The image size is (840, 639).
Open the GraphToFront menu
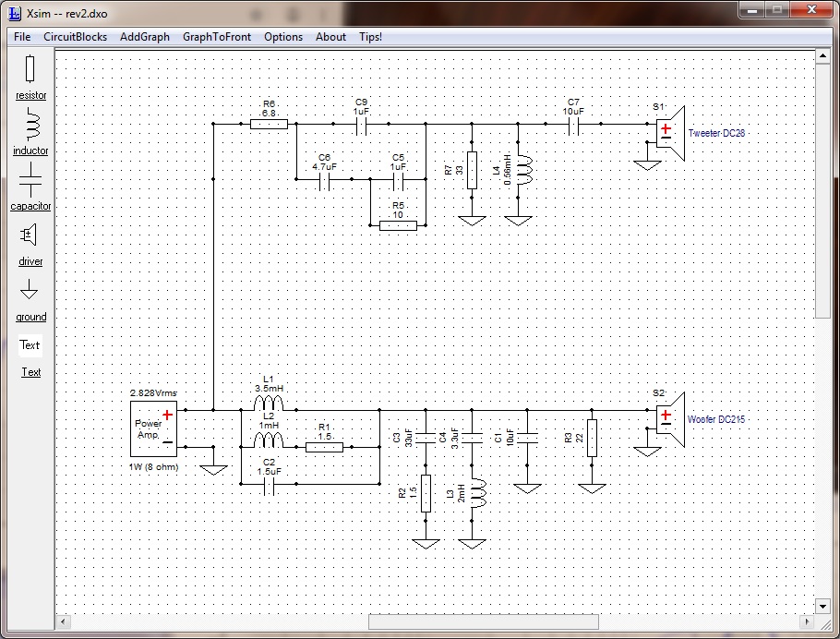click(216, 37)
